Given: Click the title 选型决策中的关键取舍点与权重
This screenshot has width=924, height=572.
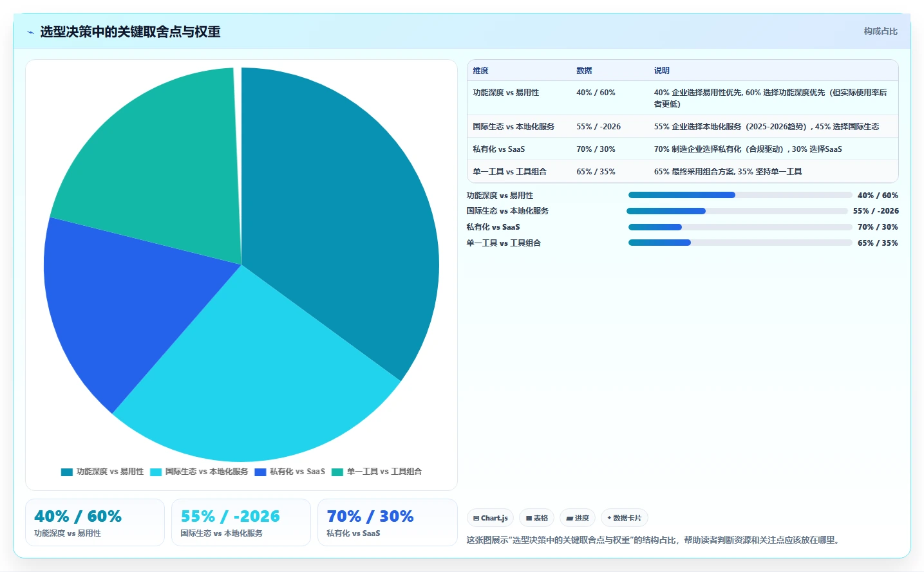Looking at the screenshot, I should coord(130,32).
